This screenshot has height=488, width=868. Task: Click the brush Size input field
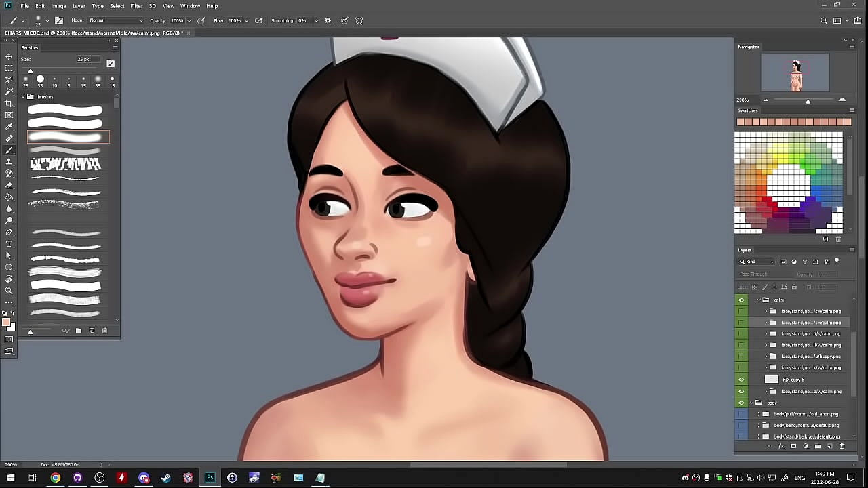pyautogui.click(x=87, y=60)
